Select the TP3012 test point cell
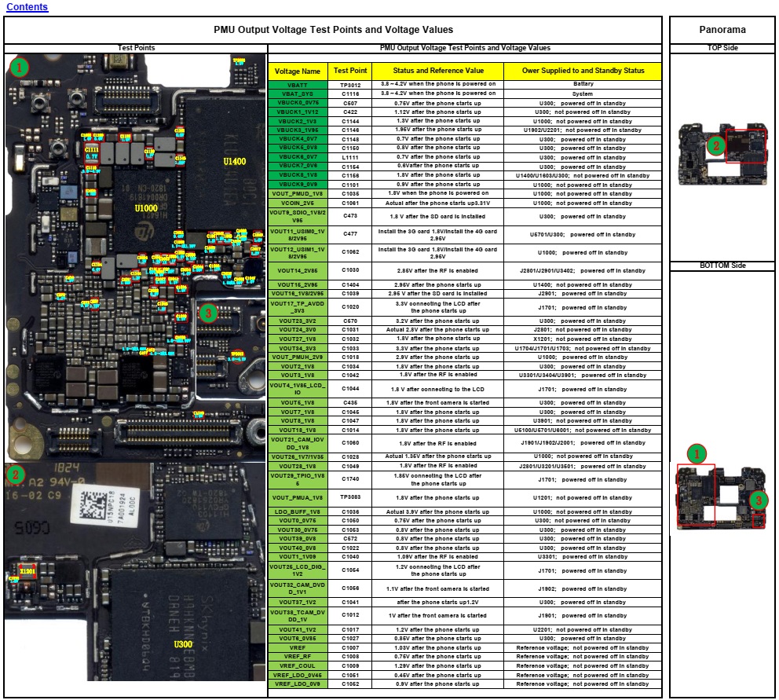Screen dimensions: 779x700 tap(350, 84)
